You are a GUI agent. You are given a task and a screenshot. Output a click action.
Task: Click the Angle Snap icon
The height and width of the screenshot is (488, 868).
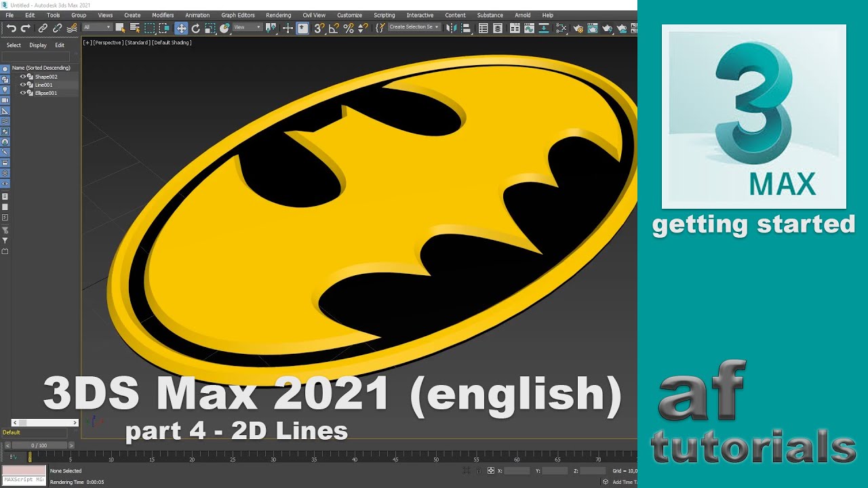[x=333, y=28]
